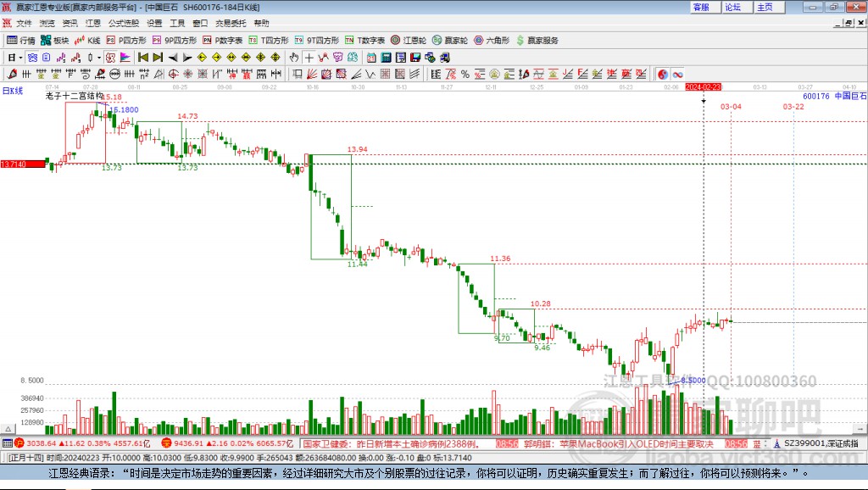Toggle the crosshair cursor tool
The width and height of the screenshot is (868, 490).
[x=309, y=58]
